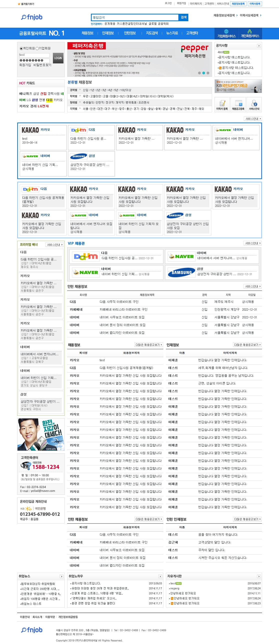
Task: Open the 채용정보 navigation menu
Action: (x=87, y=33)
